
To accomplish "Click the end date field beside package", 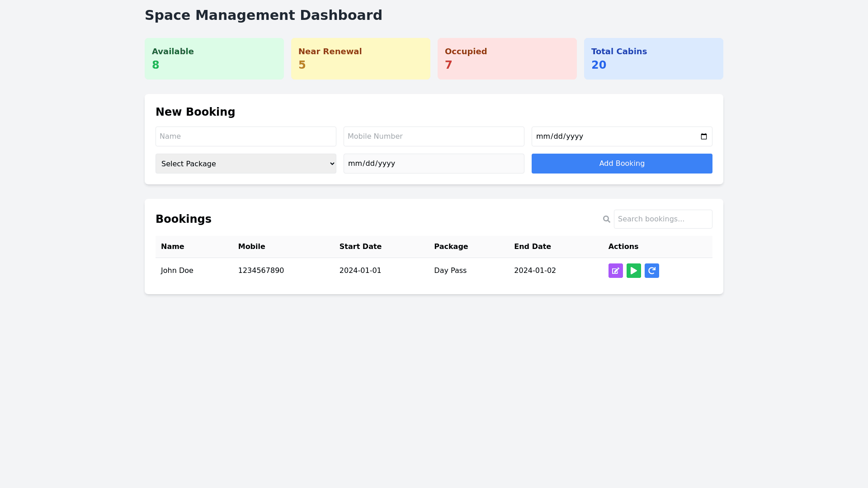I will (434, 164).
